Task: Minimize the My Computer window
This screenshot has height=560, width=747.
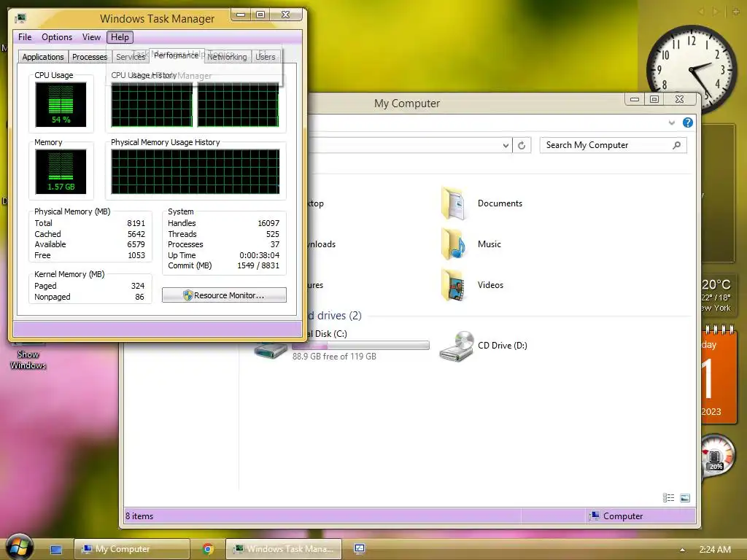Action: click(x=635, y=99)
